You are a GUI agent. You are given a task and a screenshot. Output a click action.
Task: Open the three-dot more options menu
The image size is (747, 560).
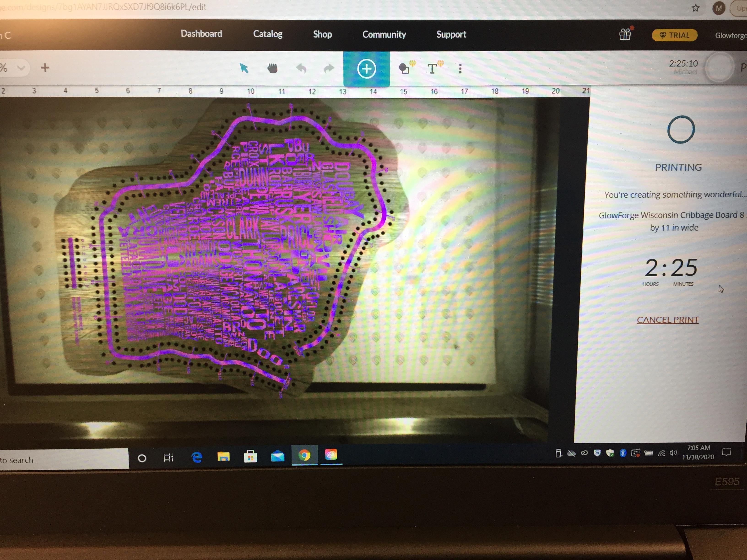point(460,69)
